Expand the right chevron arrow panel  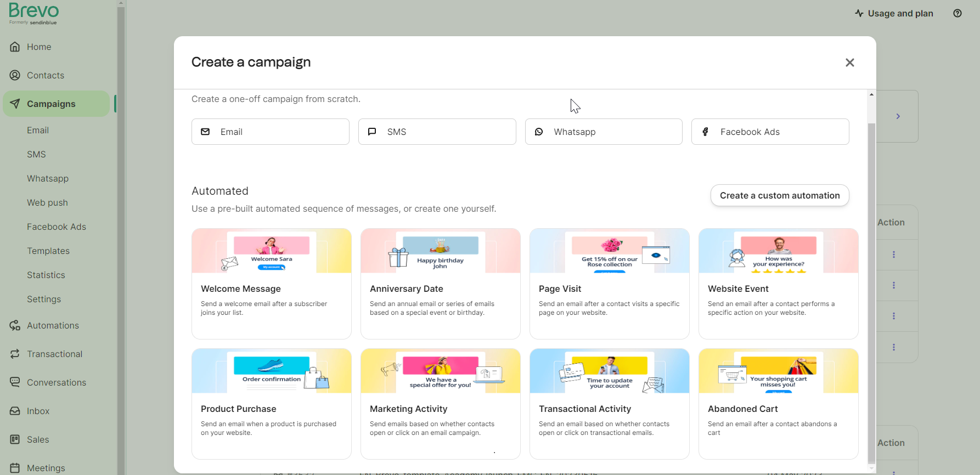coord(898,116)
